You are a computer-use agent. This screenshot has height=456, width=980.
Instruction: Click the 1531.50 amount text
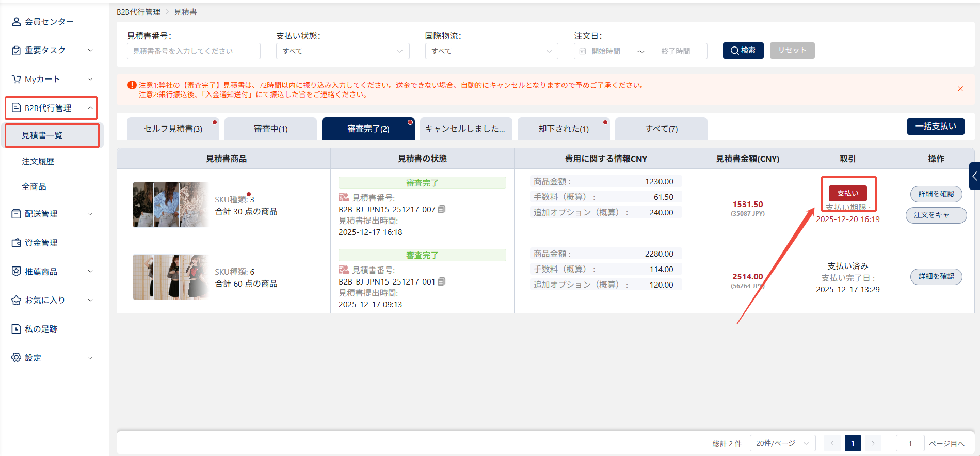[748, 205]
